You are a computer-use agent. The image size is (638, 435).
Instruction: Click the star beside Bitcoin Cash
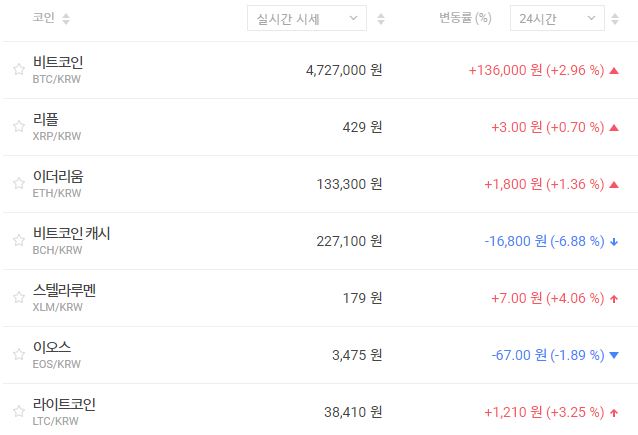18,241
